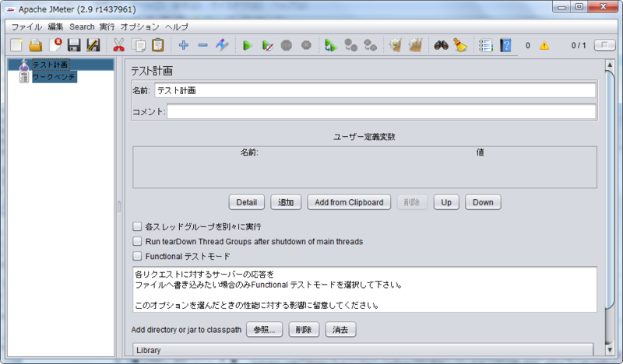Enable 各スレッドグループを別々に実行 checkbox
623x364 pixels.
[137, 226]
